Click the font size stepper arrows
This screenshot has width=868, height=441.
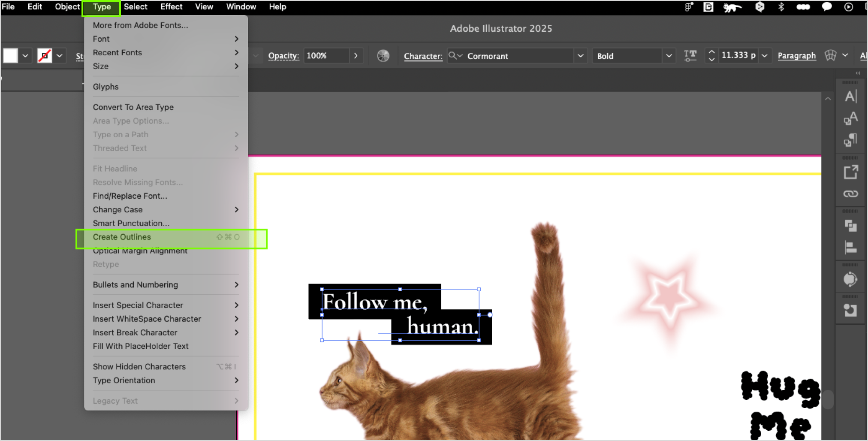[x=711, y=56]
